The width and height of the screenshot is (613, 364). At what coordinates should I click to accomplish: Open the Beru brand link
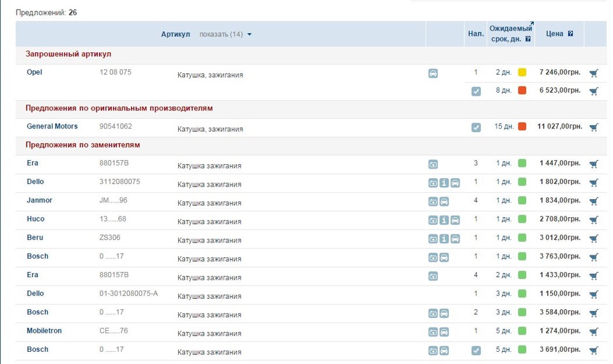pyautogui.click(x=34, y=238)
